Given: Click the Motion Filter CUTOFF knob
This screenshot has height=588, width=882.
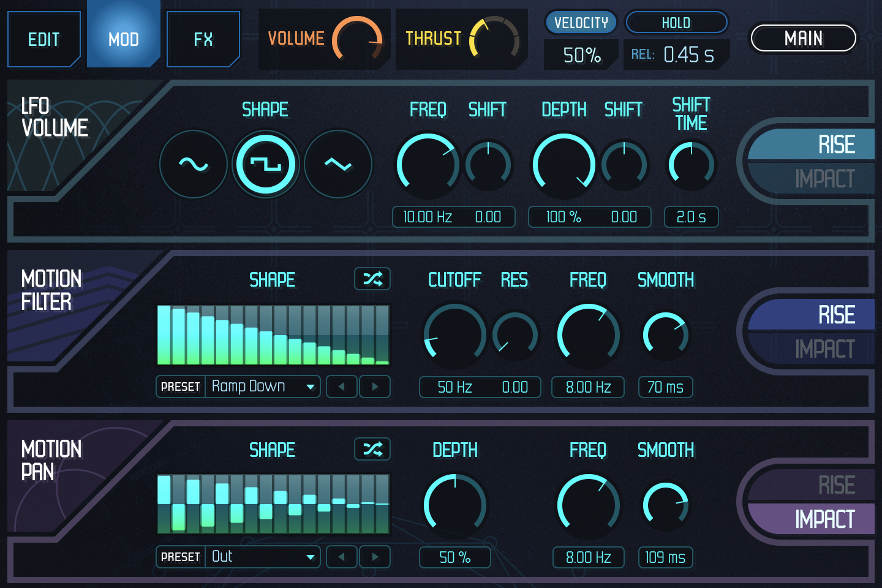Looking at the screenshot, I should 454,335.
